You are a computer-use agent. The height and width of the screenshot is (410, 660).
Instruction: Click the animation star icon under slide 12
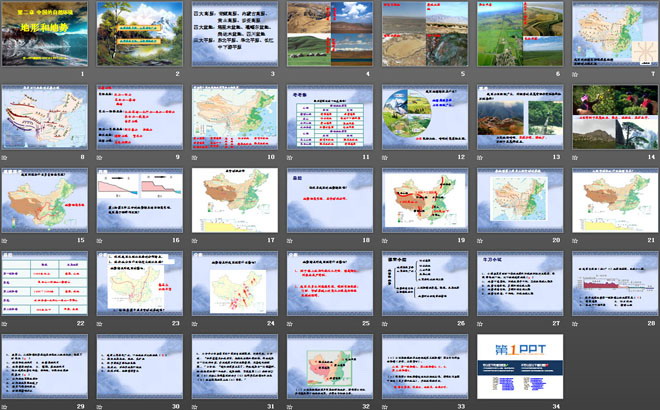click(x=385, y=157)
